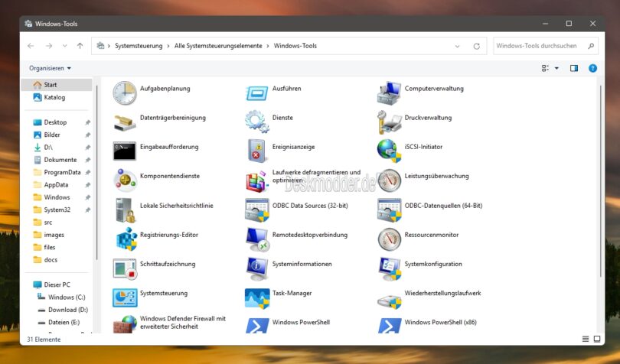Viewport: 620px width, 364px height.
Task: Open the Systeminformationen icon
Action: (257, 268)
